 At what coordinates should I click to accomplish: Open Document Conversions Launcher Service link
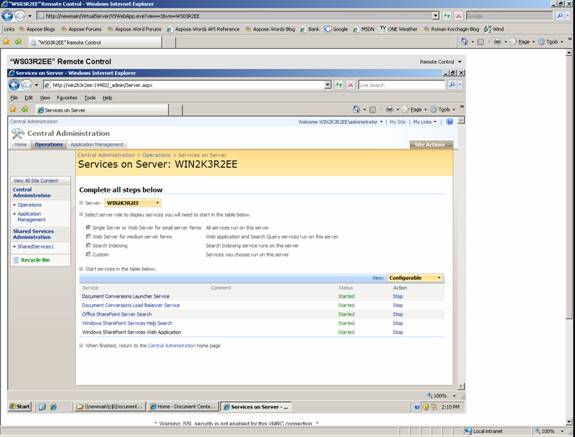coord(126,296)
